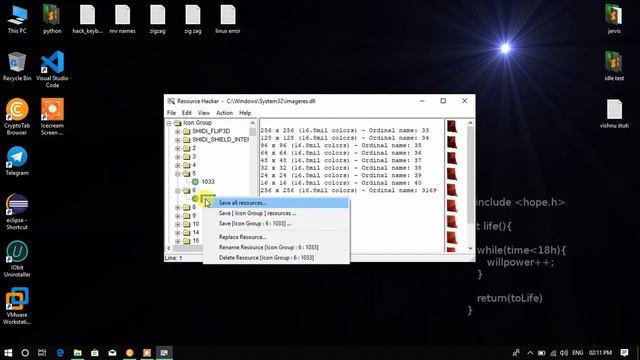The height and width of the screenshot is (360, 640).
Task: Open Mail app from taskbar
Action: point(112,353)
